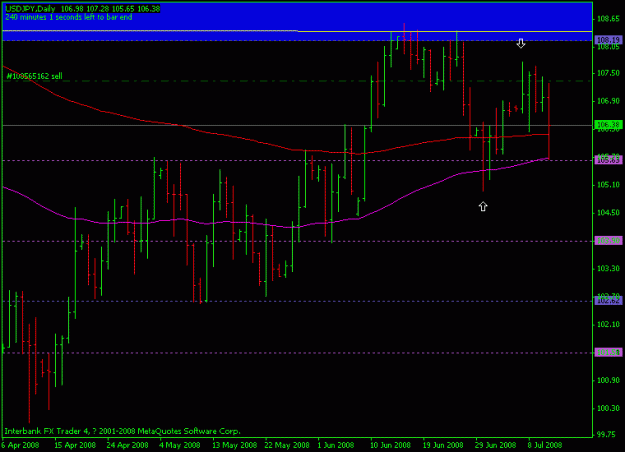Click the 100.90 price scale label

click(608, 380)
